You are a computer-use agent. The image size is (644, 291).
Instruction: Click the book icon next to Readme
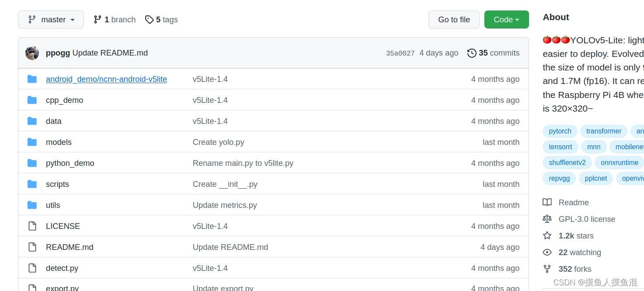pos(547,202)
